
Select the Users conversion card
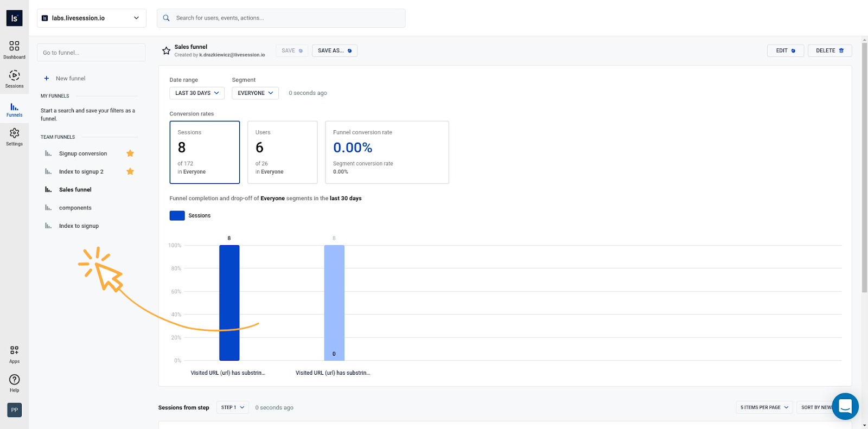click(x=283, y=152)
